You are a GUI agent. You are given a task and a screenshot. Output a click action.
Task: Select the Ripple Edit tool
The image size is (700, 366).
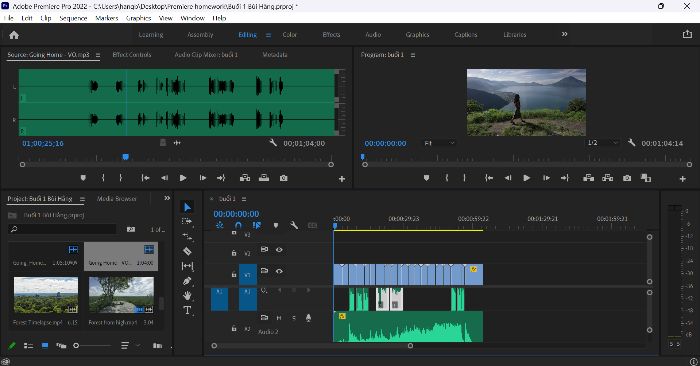click(187, 236)
